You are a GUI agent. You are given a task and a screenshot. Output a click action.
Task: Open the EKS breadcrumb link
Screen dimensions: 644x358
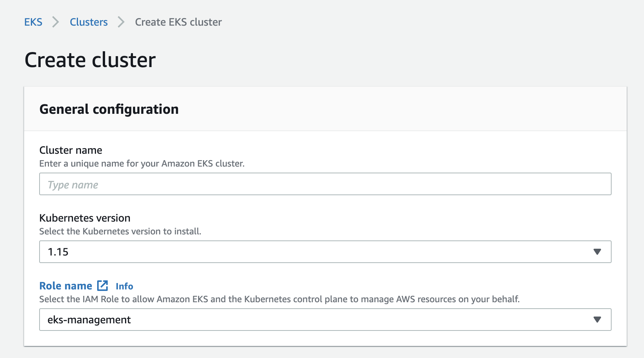tap(33, 22)
